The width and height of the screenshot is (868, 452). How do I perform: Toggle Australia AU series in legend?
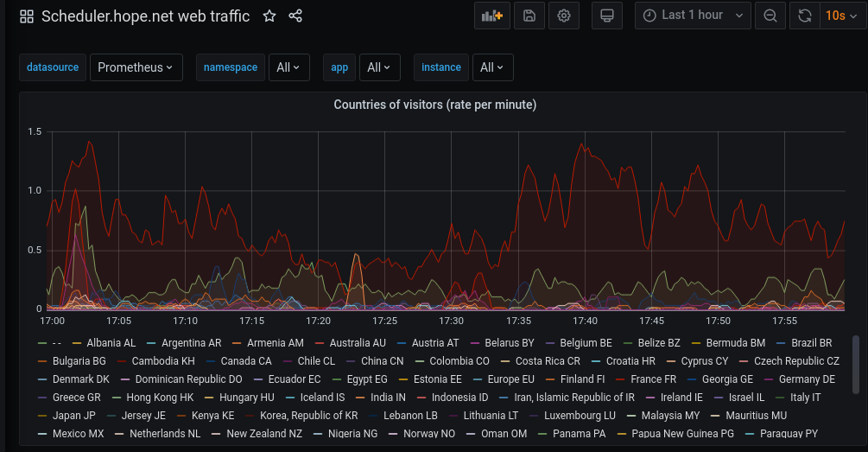[358, 343]
